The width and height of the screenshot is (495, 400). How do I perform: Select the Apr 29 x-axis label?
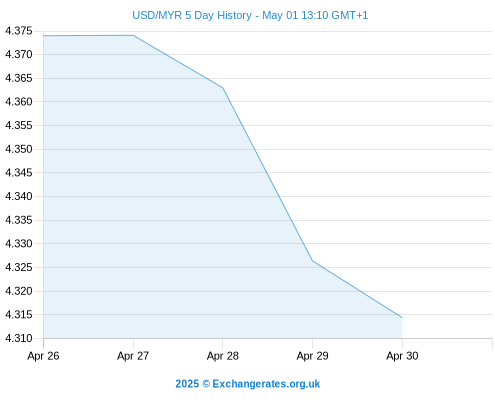(312, 356)
